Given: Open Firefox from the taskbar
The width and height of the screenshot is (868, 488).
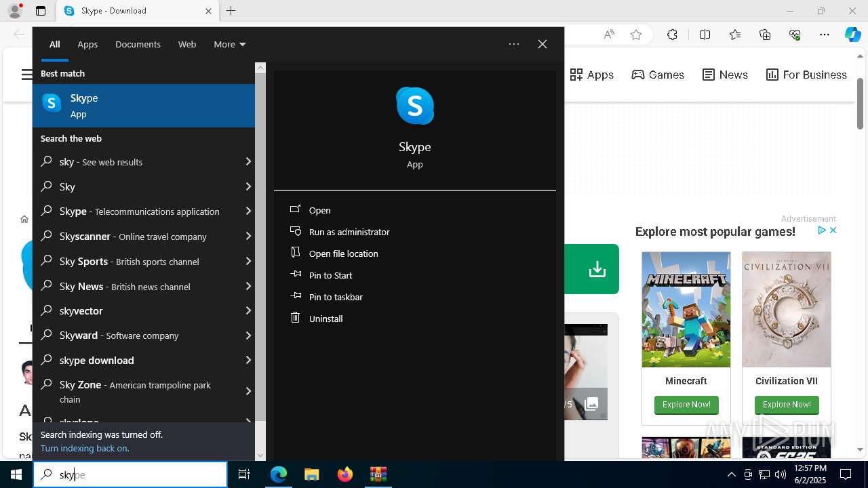Looking at the screenshot, I should [x=345, y=474].
